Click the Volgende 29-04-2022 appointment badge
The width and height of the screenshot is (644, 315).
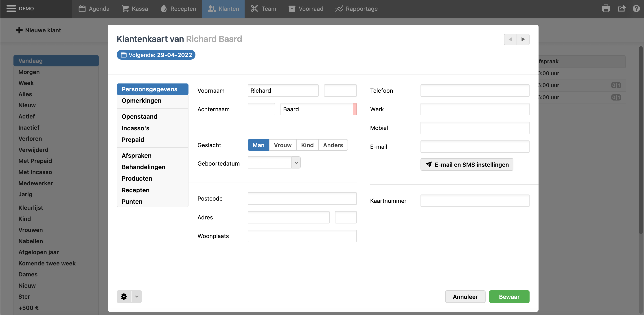[156, 55]
